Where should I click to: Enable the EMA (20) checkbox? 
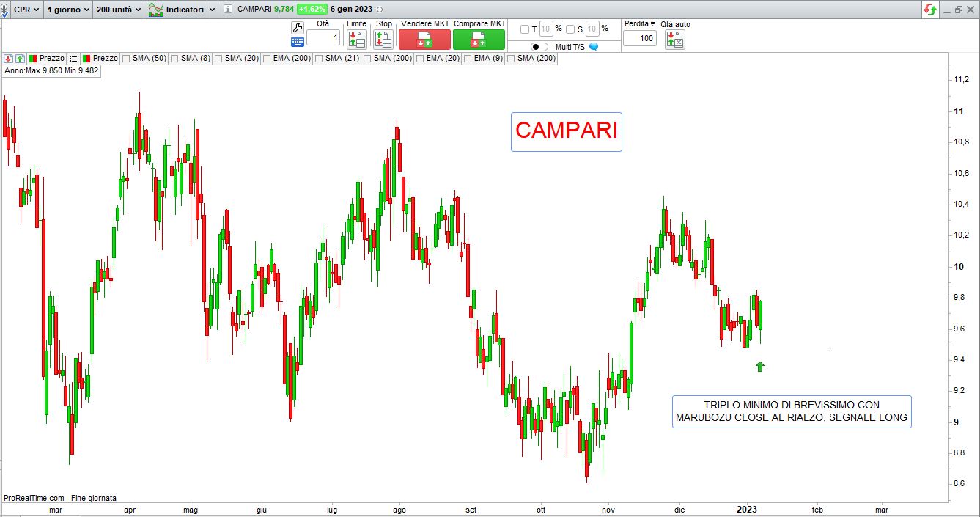[x=420, y=58]
